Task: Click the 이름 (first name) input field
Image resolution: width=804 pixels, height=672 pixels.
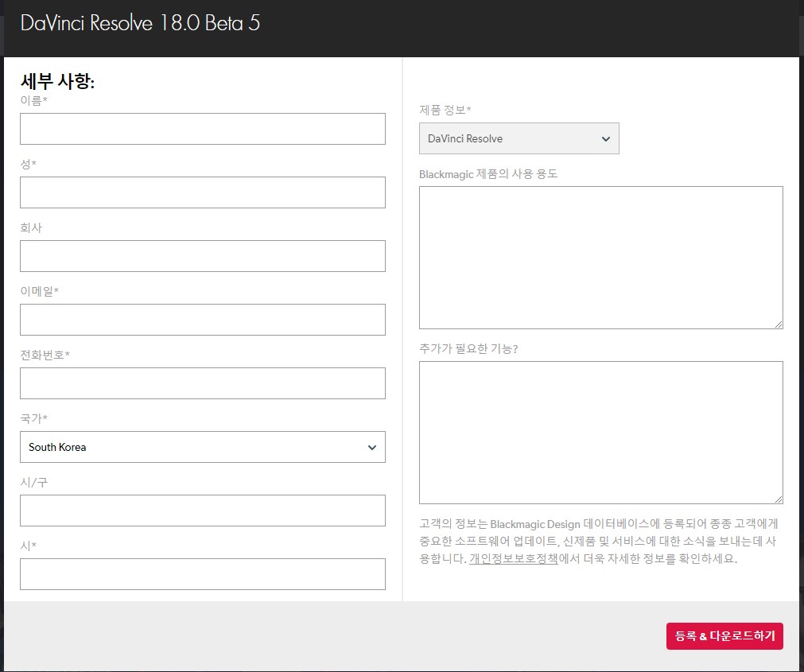Action: tap(203, 129)
